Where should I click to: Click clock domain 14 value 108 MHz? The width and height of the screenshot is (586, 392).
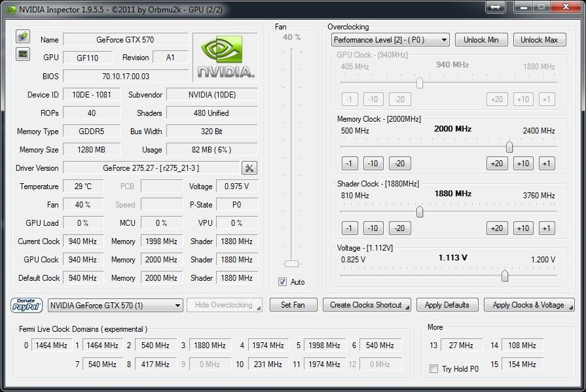tap(522, 346)
